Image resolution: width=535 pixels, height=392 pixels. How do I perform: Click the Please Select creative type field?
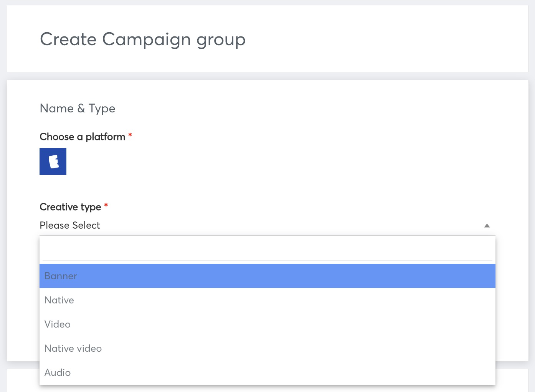267,226
